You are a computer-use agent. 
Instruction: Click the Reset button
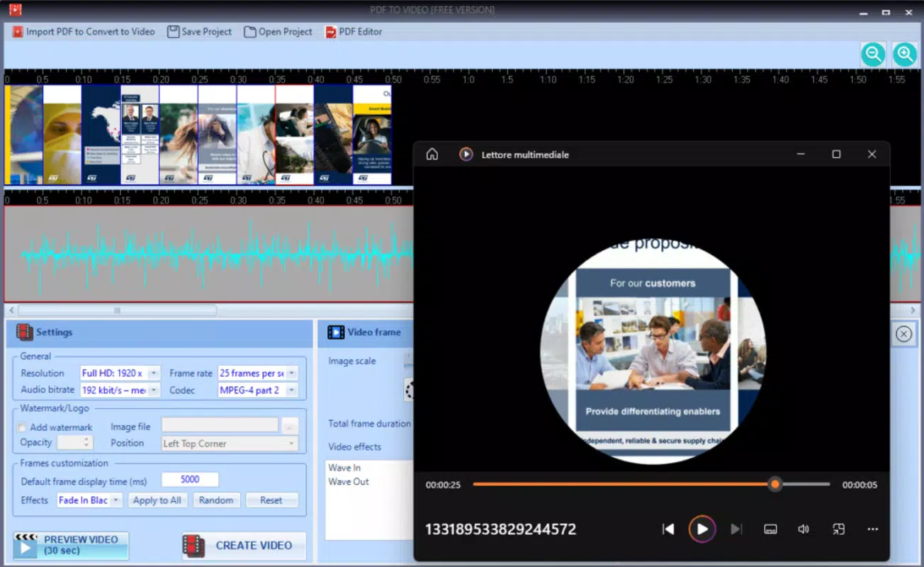[271, 500]
